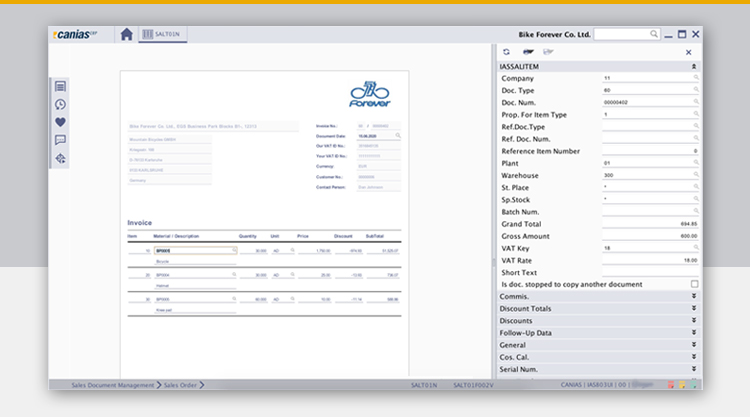750x417 pixels.
Task: Expand the Follow-Up Data section
Action: pyautogui.click(x=694, y=333)
